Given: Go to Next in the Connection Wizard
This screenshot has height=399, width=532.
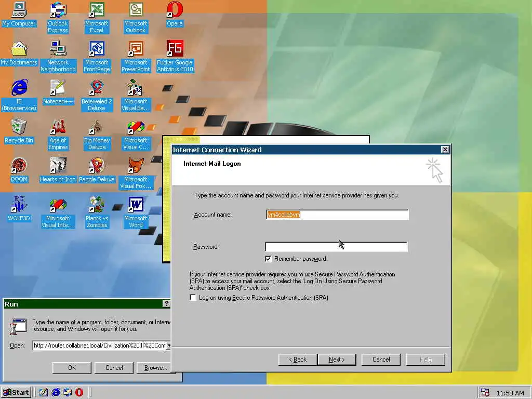Looking at the screenshot, I should 337,360.
